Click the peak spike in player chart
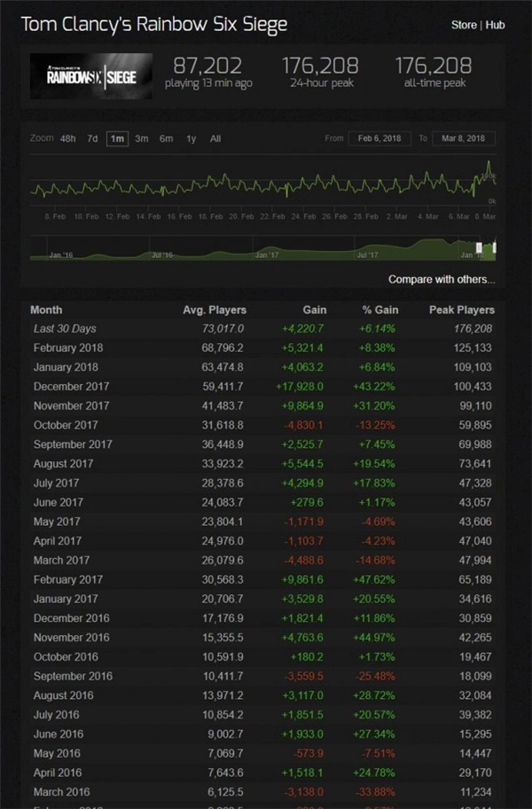This screenshot has width=532, height=809. click(x=489, y=165)
